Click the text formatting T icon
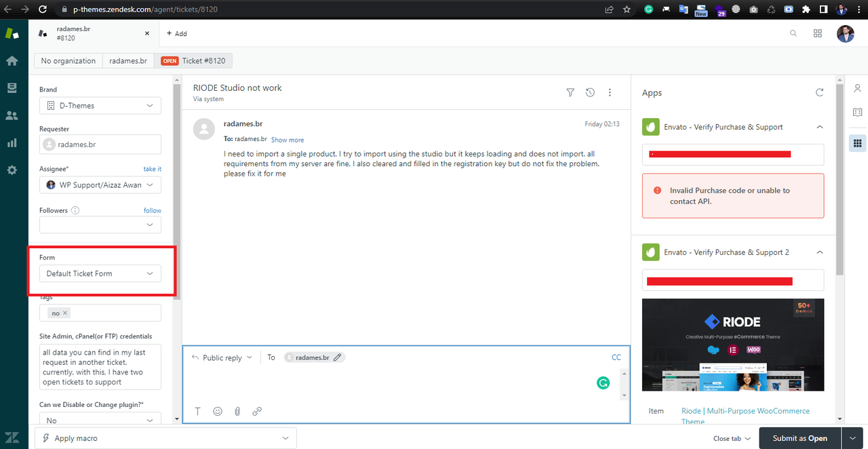 click(198, 411)
